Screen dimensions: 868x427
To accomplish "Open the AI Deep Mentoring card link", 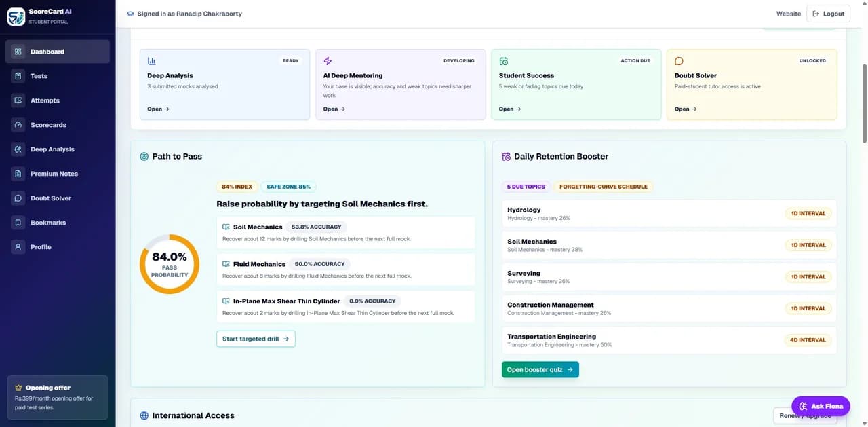I will 334,109.
